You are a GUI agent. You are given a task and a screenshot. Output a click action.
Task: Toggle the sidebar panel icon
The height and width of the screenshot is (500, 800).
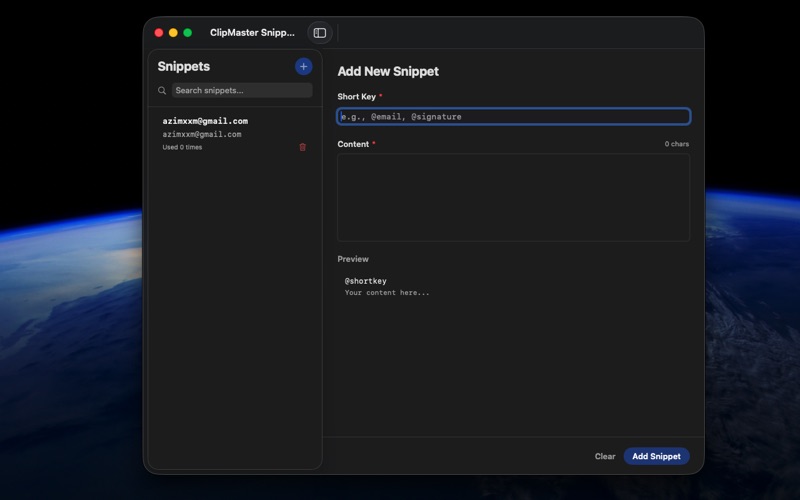coord(320,33)
